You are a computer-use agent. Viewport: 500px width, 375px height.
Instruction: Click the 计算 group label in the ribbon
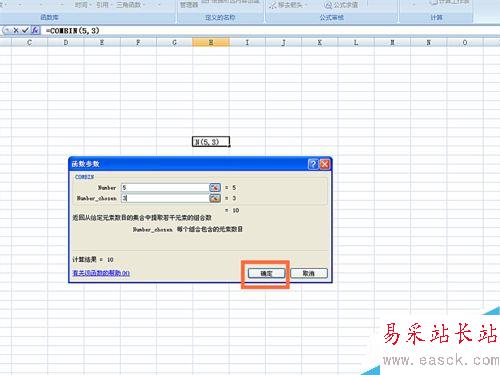(x=436, y=17)
